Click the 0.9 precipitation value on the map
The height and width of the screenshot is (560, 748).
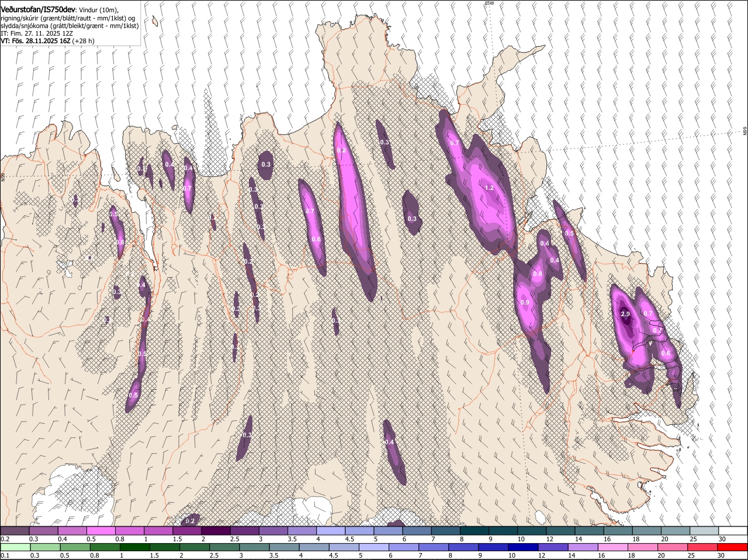coord(525,302)
